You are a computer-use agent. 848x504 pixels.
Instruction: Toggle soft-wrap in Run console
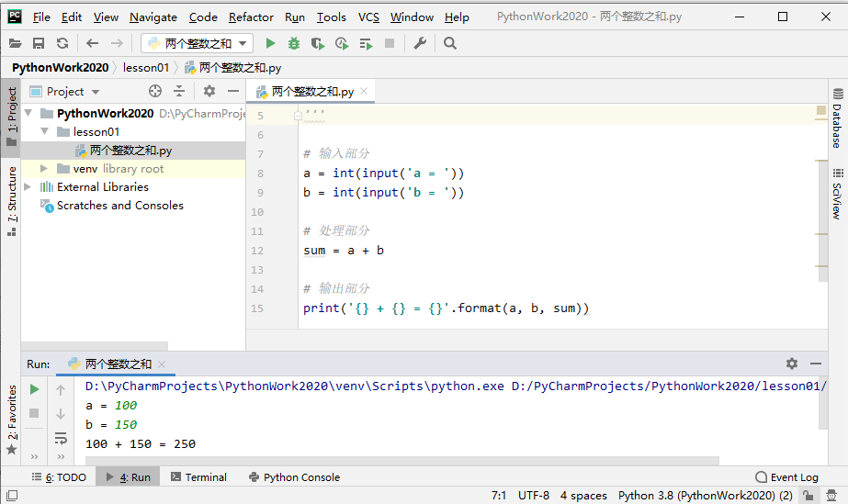pyautogui.click(x=61, y=438)
